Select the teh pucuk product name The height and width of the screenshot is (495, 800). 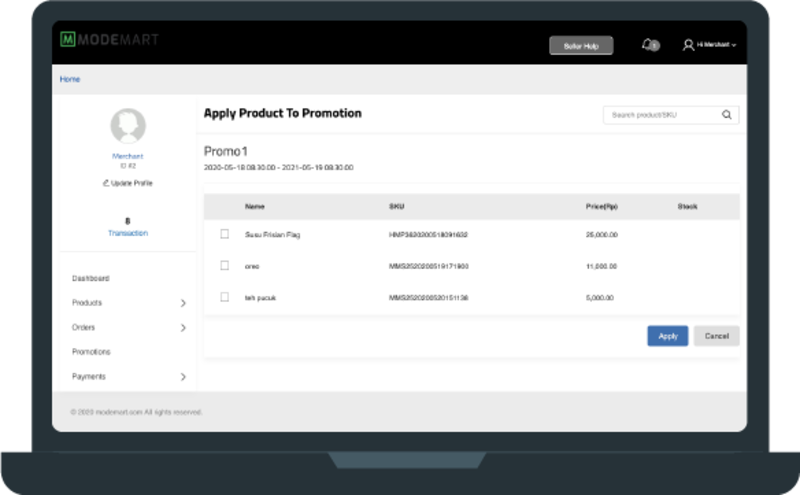coord(260,298)
